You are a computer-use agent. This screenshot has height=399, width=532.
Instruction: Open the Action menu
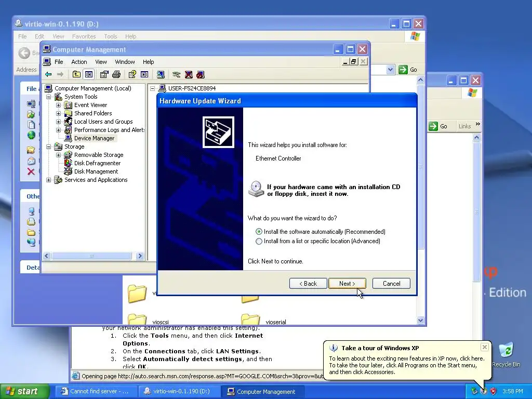pos(79,62)
